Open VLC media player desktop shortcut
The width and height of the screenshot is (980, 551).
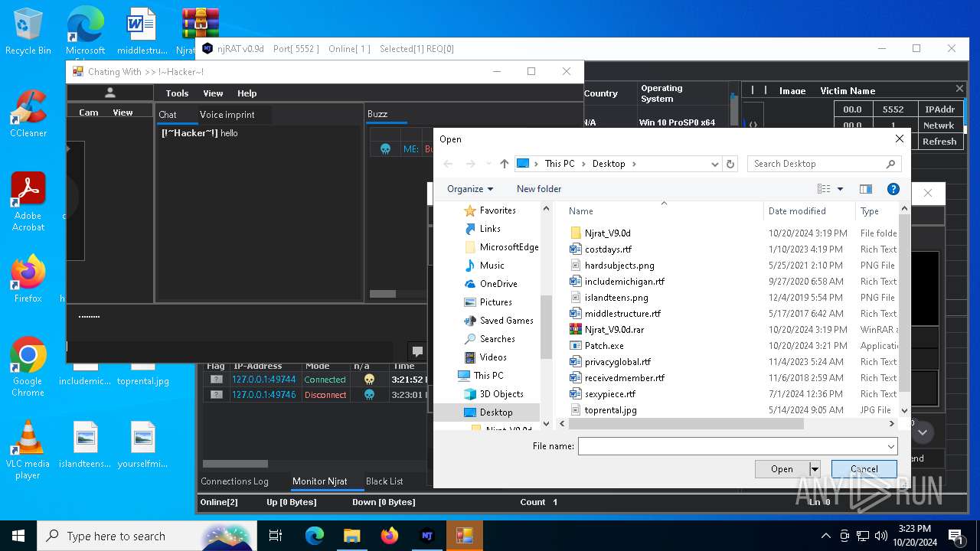pyautogui.click(x=28, y=450)
